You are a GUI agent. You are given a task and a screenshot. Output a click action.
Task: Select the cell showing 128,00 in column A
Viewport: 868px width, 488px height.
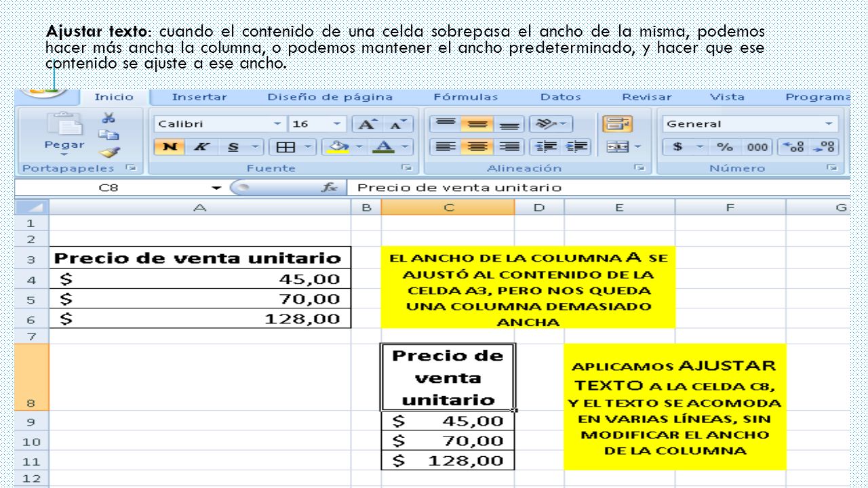(x=200, y=318)
